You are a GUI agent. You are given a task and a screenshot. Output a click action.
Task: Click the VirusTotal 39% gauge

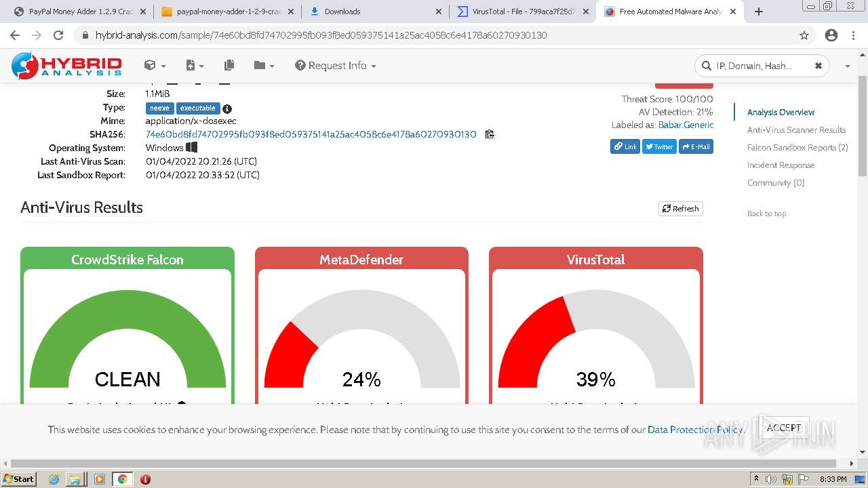[596, 338]
